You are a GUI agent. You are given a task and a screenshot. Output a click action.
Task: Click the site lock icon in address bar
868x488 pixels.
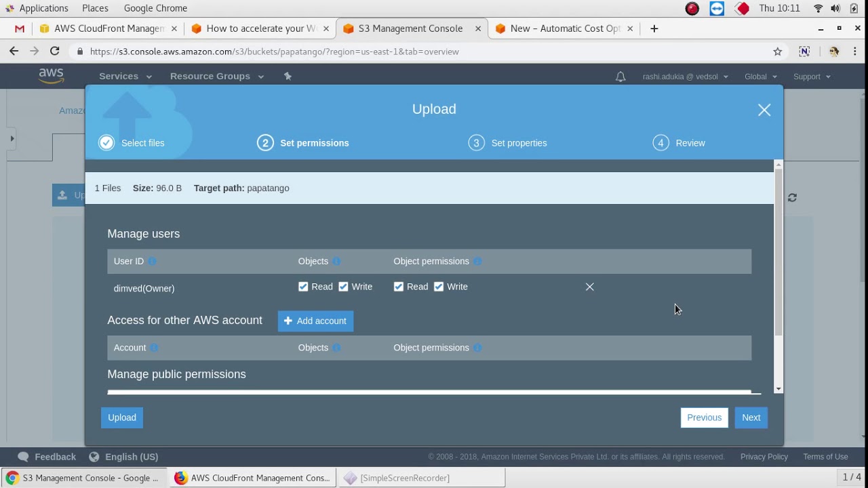click(80, 52)
